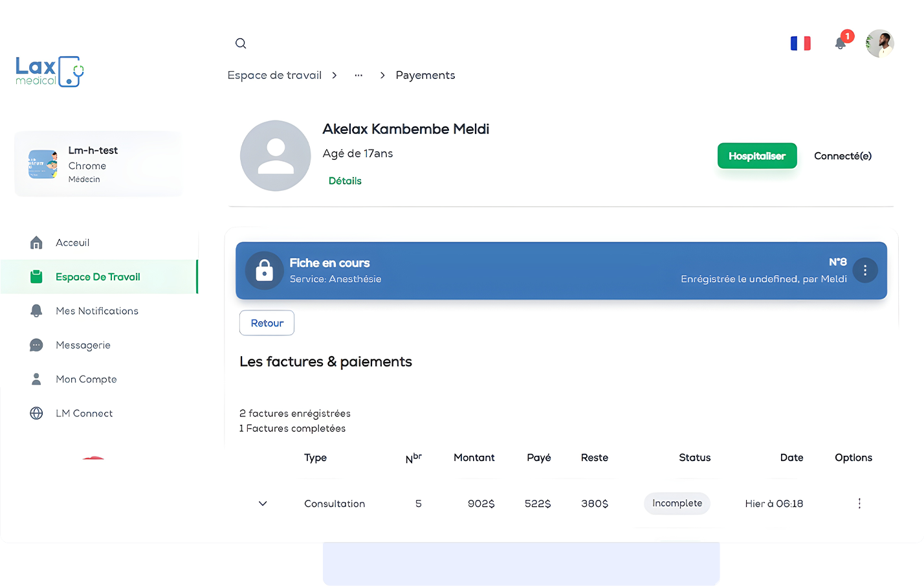Open the notifications bell with badge
The image size is (924, 586).
[841, 43]
